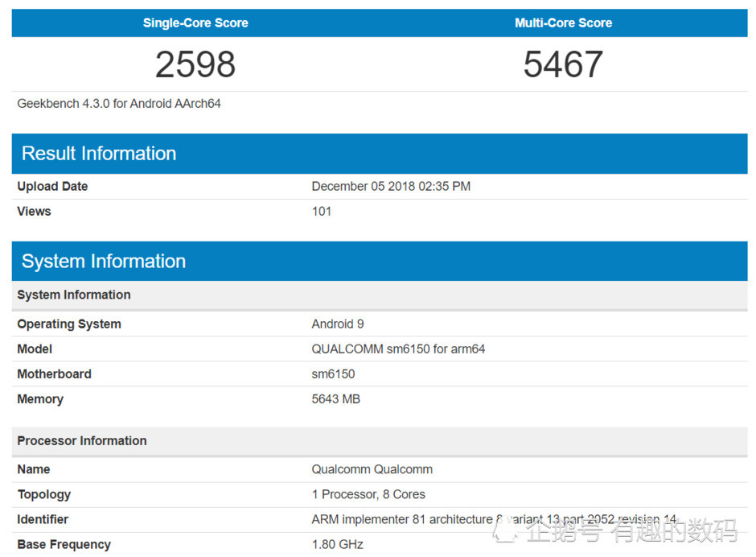This screenshot has height=557, width=756.
Task: Click the Memory label
Action: pos(40,399)
